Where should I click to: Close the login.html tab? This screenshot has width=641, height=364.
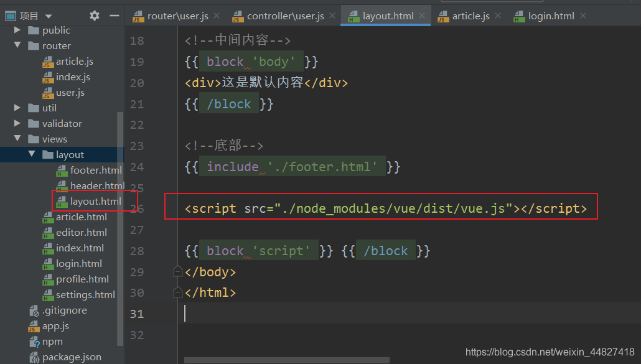583,16
